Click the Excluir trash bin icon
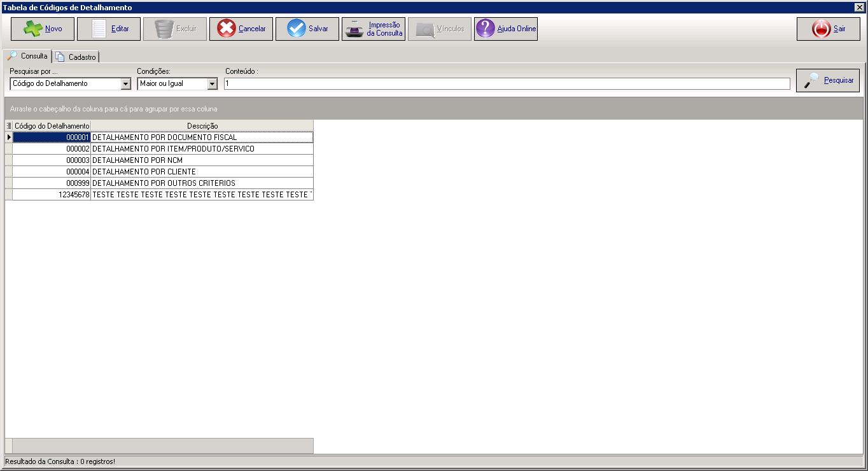868x471 pixels. pos(164,29)
